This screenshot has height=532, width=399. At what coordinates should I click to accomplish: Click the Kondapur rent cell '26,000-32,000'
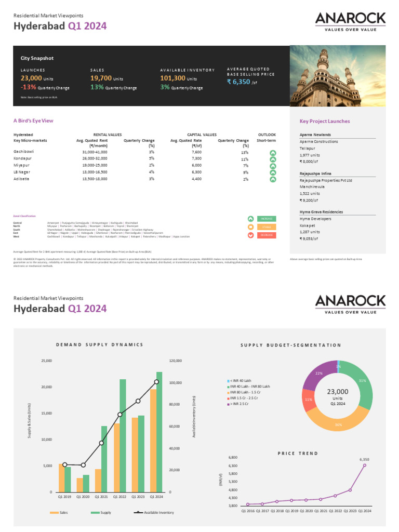95,159
